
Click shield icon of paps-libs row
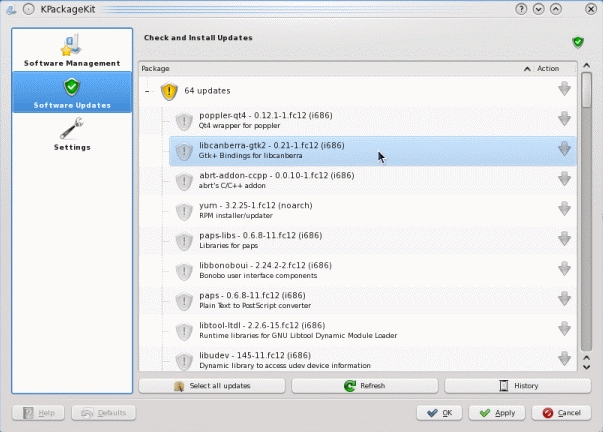pyautogui.click(x=184, y=242)
